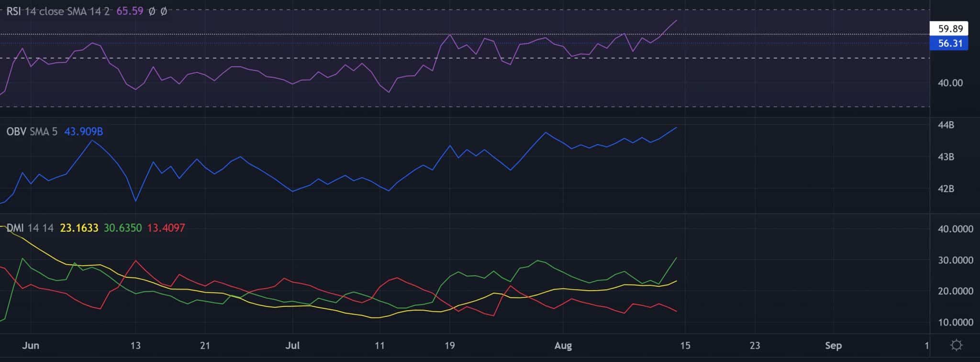This screenshot has width=980, height=362.
Task: Click the Jun date on time axis
Action: tap(31, 345)
